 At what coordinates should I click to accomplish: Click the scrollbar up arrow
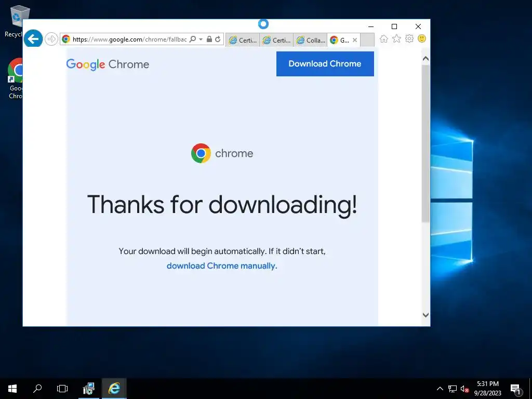coord(426,59)
